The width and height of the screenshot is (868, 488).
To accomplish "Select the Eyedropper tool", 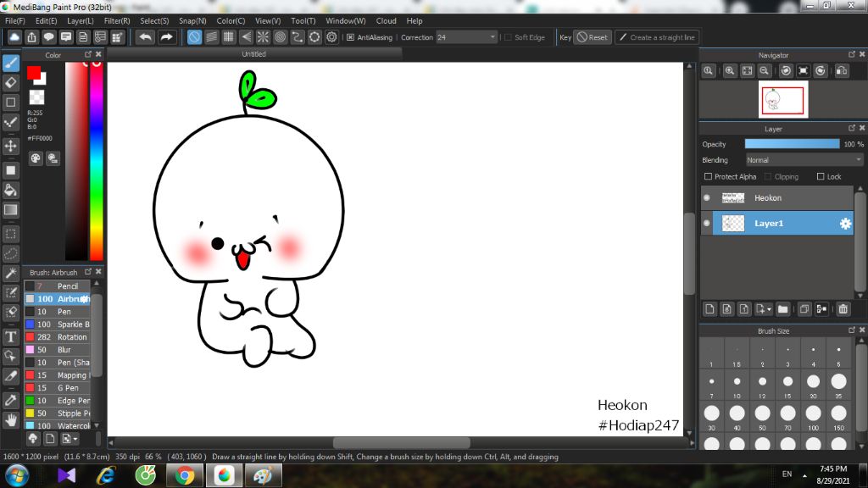I will point(10,401).
